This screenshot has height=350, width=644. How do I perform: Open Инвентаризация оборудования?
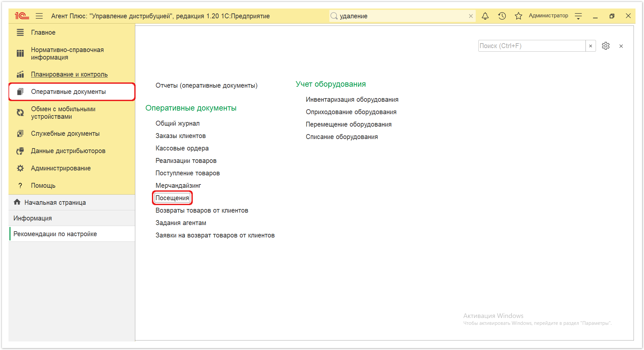coord(352,99)
